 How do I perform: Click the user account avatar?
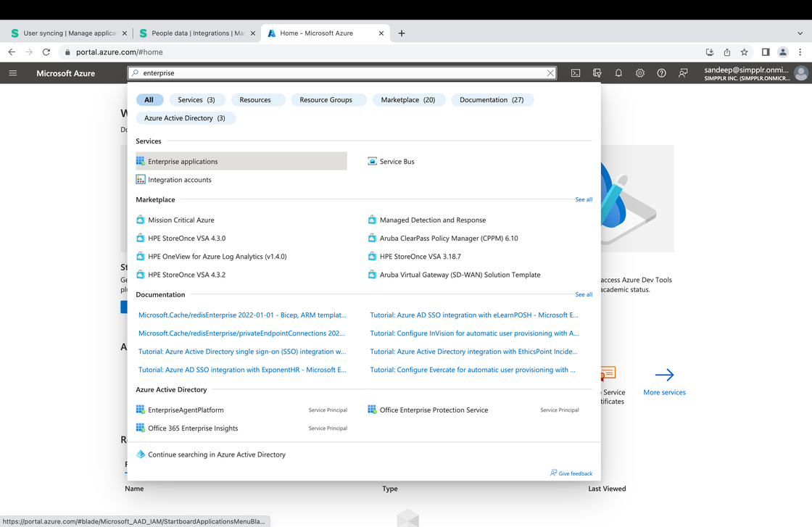pyautogui.click(x=800, y=73)
